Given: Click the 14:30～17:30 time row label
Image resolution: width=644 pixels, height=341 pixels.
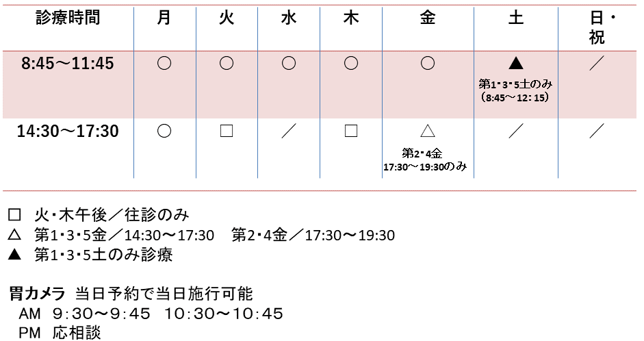Looking at the screenshot, I should click(68, 131).
